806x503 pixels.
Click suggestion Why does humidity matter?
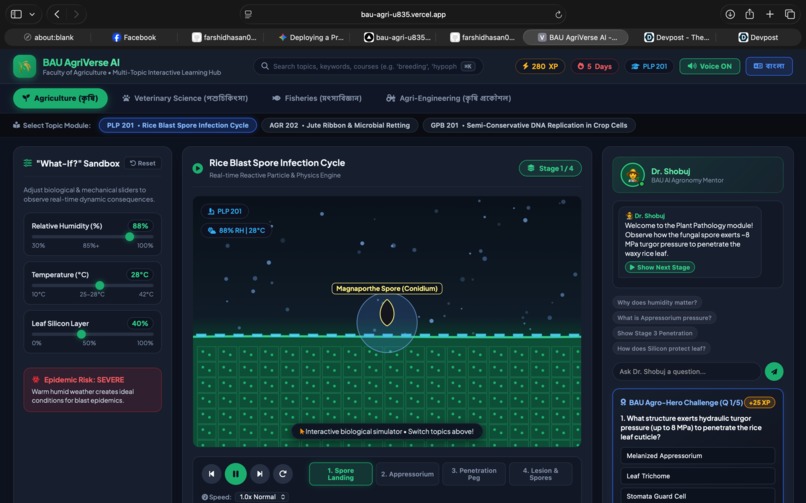point(657,303)
